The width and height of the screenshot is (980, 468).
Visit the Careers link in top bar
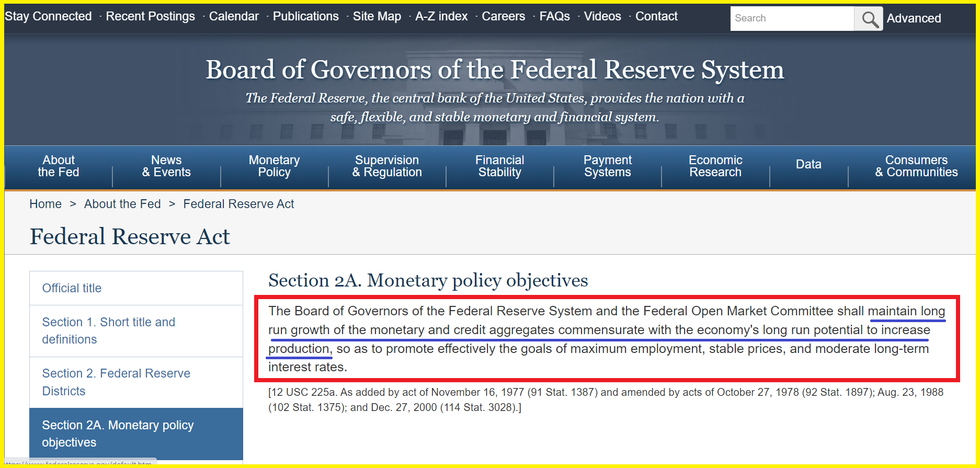[x=503, y=16]
